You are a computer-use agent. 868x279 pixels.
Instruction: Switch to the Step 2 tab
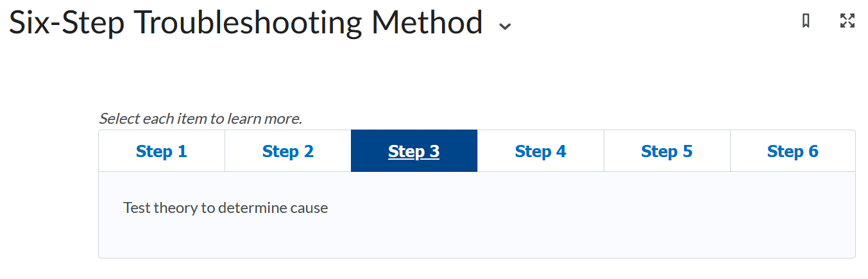pos(287,151)
